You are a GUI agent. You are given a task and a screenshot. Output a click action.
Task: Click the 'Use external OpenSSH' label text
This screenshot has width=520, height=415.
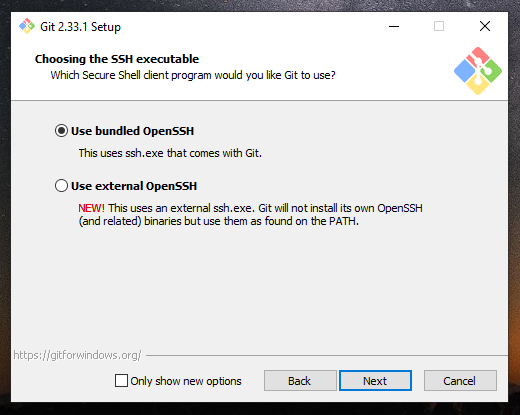(134, 186)
